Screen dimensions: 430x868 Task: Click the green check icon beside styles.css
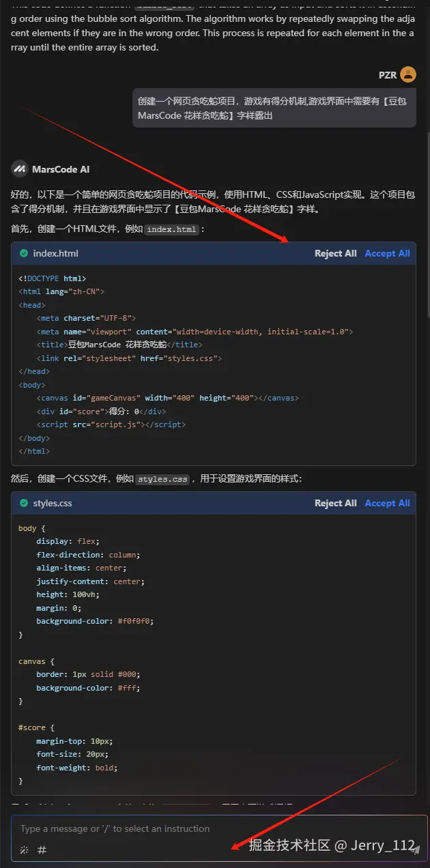click(24, 503)
